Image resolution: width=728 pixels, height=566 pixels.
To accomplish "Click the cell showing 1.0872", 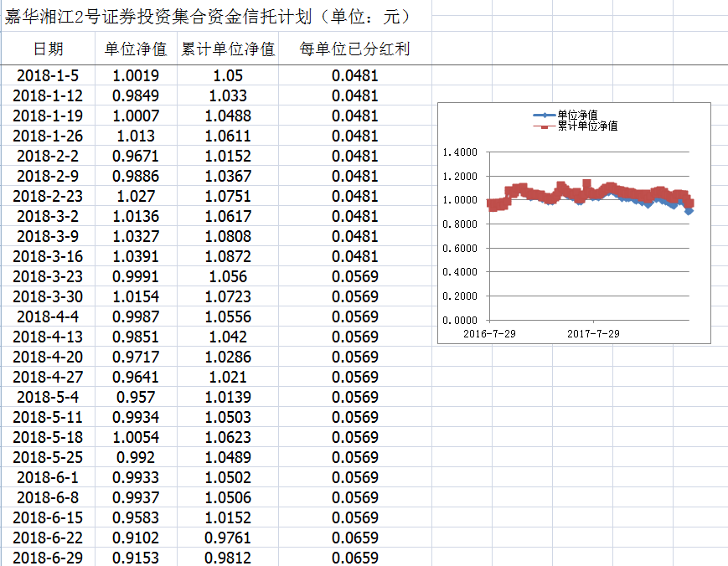I will (x=228, y=256).
